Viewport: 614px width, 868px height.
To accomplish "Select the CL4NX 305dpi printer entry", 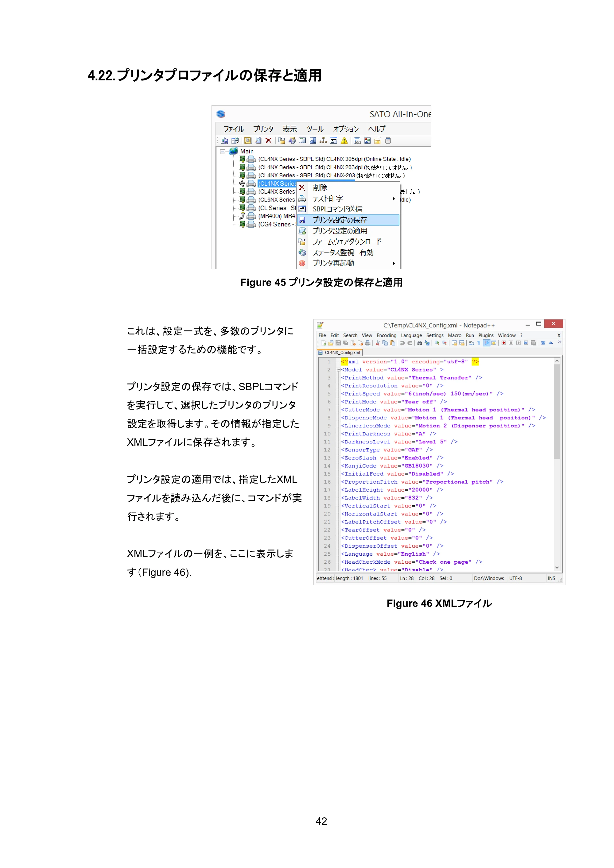I will [x=334, y=159].
